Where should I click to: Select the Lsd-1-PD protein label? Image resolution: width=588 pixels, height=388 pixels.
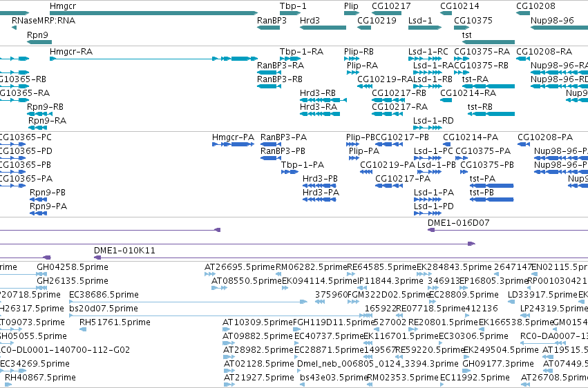pos(434,206)
